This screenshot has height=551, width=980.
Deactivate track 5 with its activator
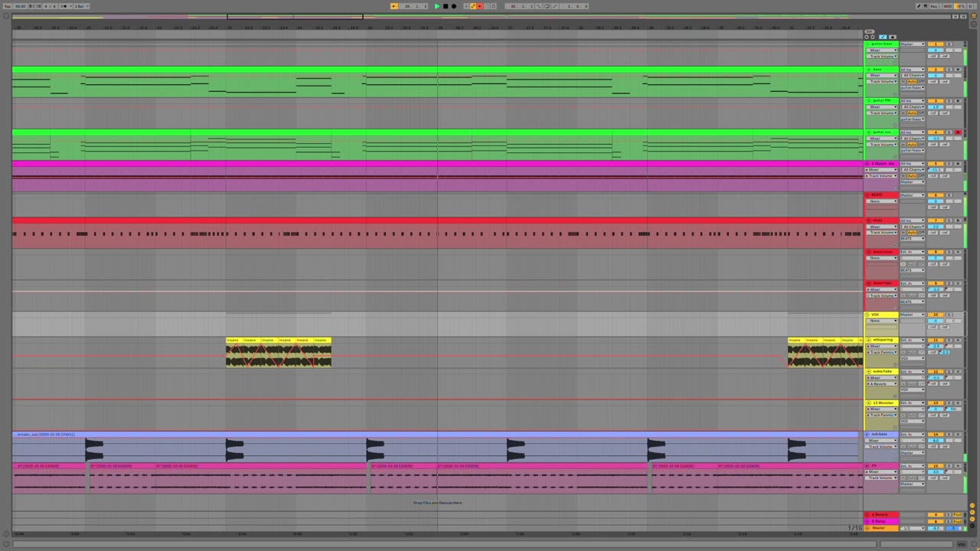coord(935,164)
